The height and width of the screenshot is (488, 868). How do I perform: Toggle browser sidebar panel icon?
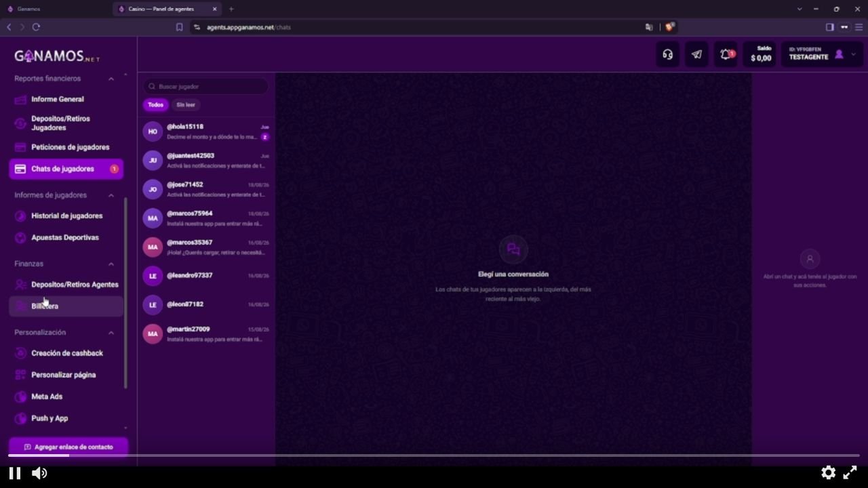coord(829,27)
